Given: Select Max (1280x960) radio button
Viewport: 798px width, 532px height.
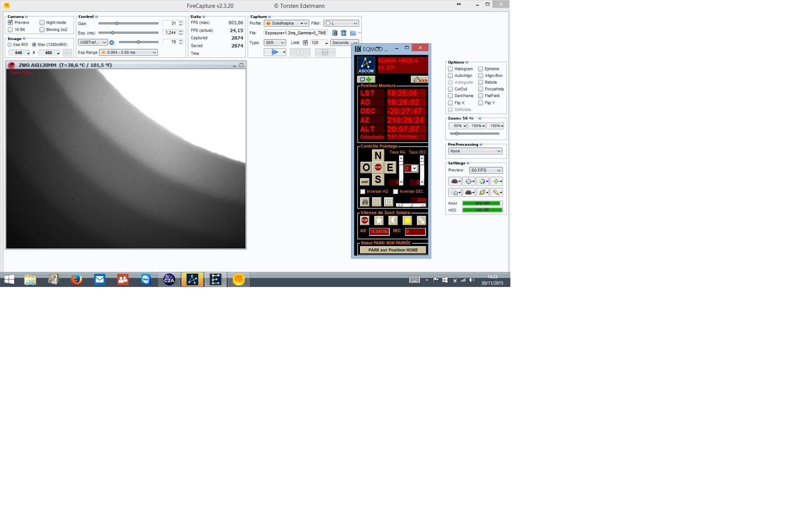Looking at the screenshot, I should (x=34, y=45).
